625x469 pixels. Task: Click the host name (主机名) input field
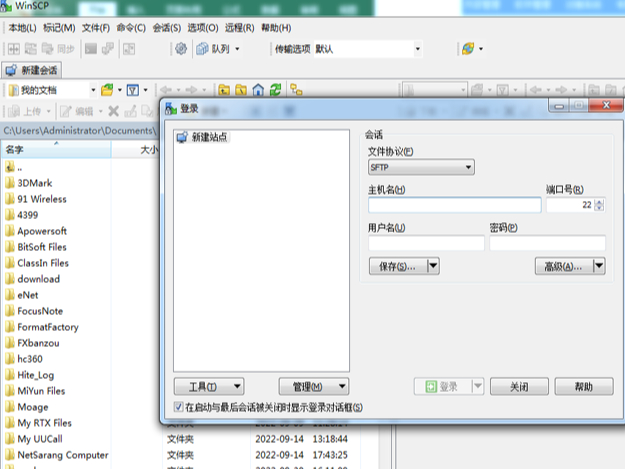tap(455, 205)
